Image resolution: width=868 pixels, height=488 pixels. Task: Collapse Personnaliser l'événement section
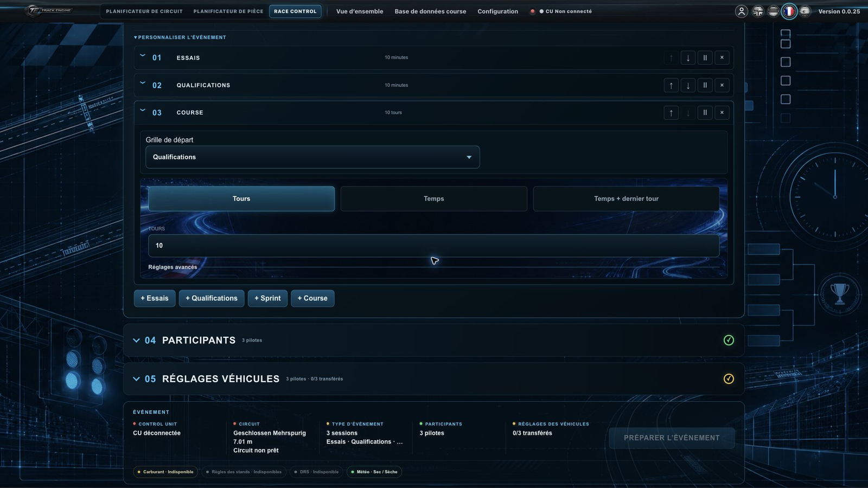tap(180, 37)
